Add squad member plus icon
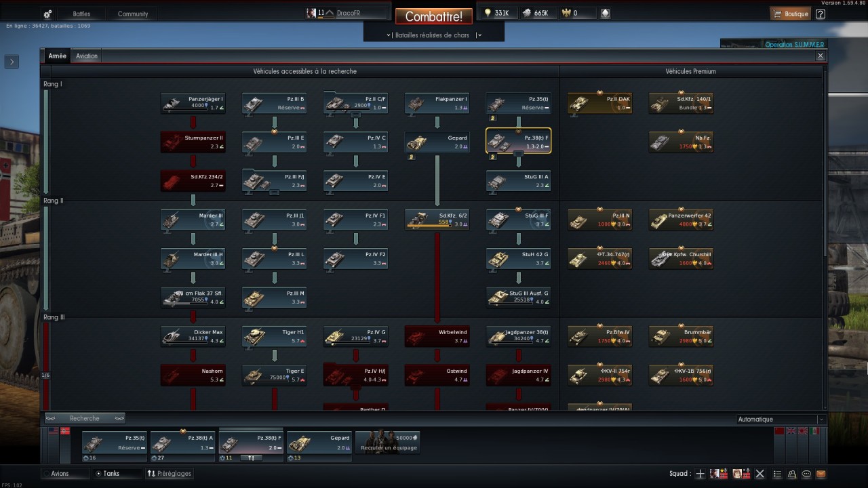 (701, 474)
